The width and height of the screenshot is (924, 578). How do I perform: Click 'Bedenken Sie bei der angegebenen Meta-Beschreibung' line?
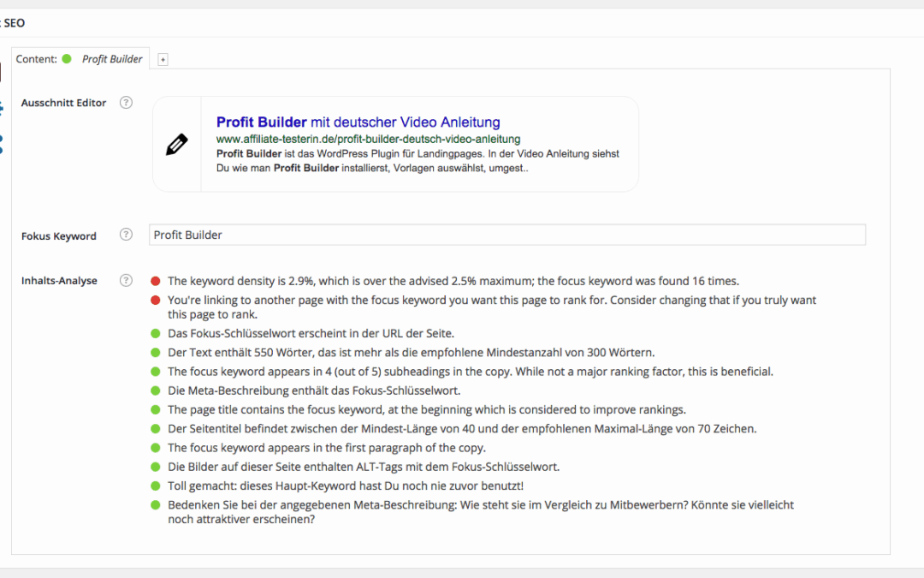[x=481, y=512]
